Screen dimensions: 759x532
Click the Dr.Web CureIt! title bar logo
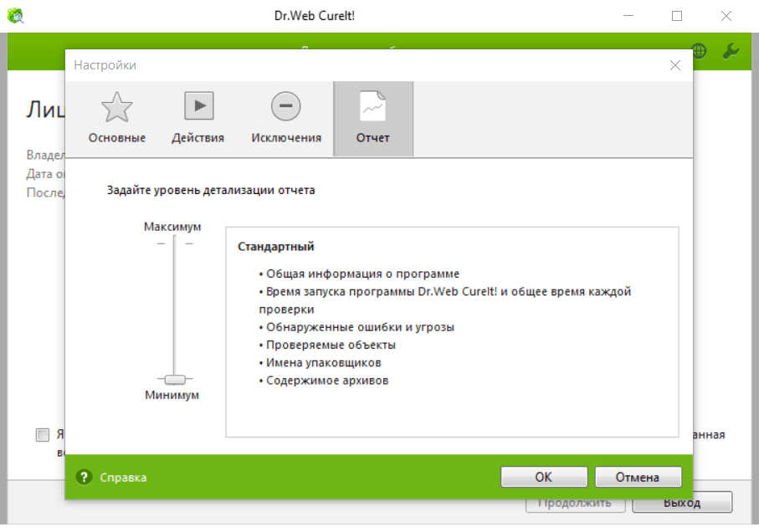[15, 15]
